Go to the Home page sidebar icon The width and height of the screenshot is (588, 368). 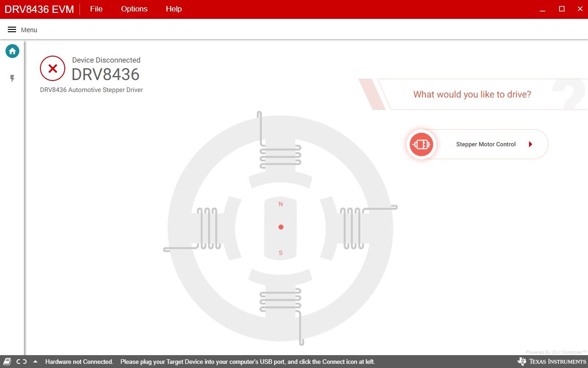pyautogui.click(x=12, y=51)
